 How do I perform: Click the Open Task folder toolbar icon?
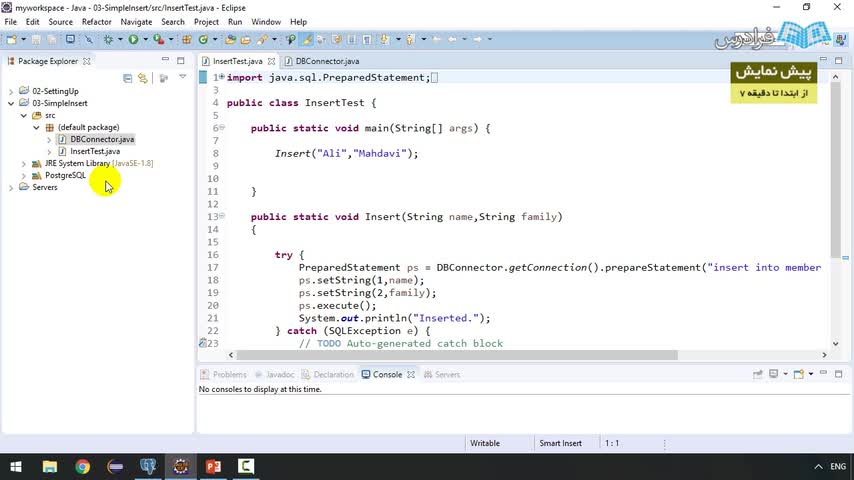point(246,39)
